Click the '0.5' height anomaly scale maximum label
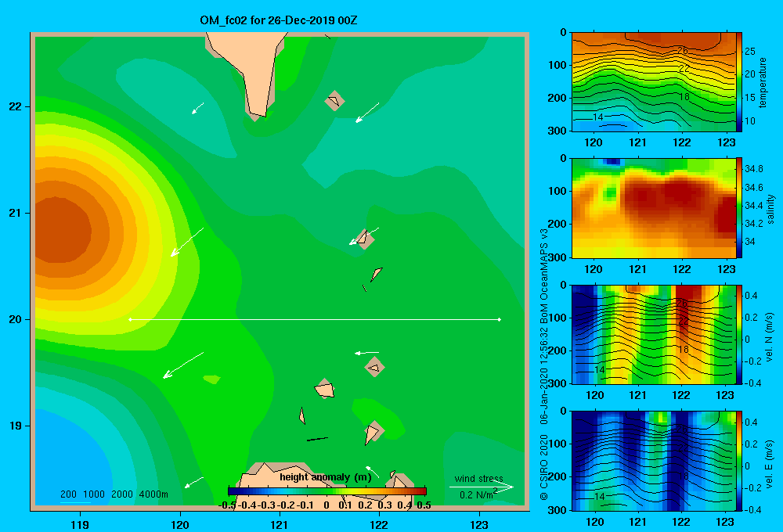 click(424, 505)
